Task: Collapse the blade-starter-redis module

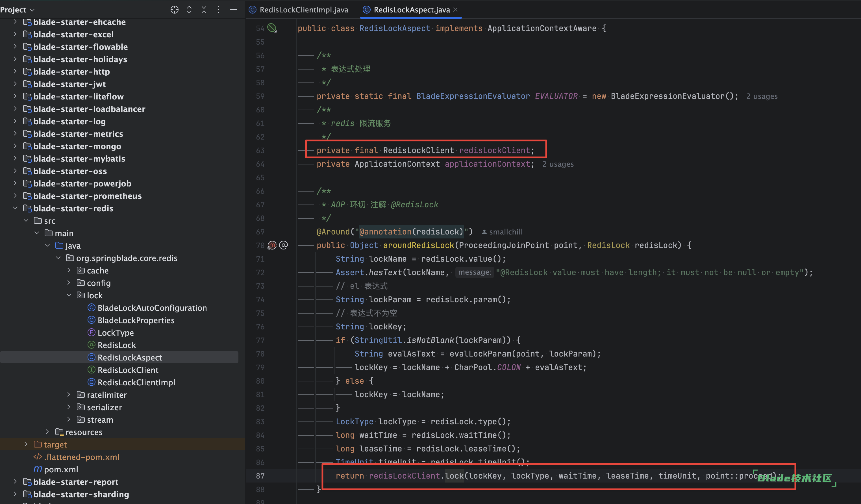Action: pyautogui.click(x=15, y=208)
